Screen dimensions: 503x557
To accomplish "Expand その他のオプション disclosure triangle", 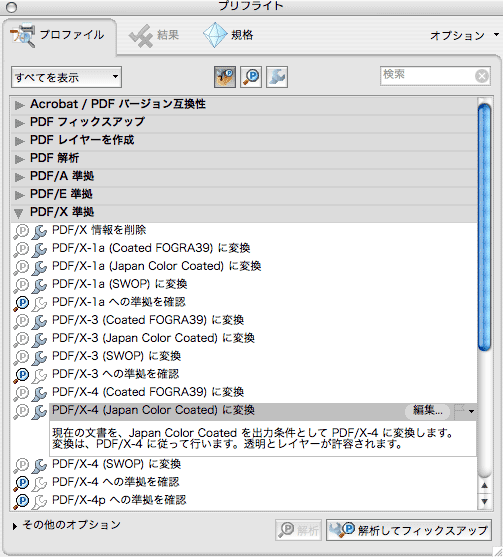I will click(15, 526).
